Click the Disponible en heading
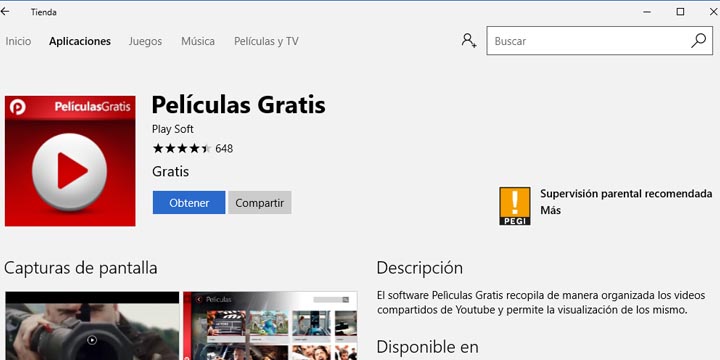This screenshot has height=360, width=720. click(428, 346)
